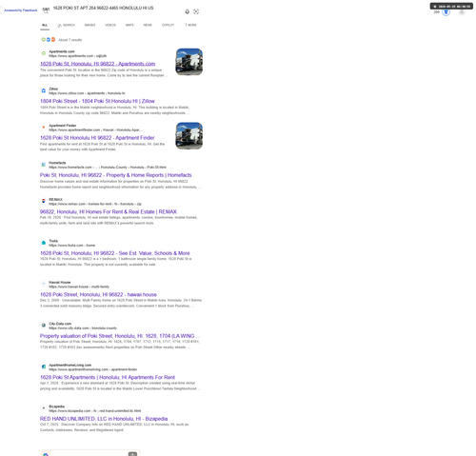Click the Homefacts site favicon
The width and height of the screenshot is (476, 456).
pos(44,165)
